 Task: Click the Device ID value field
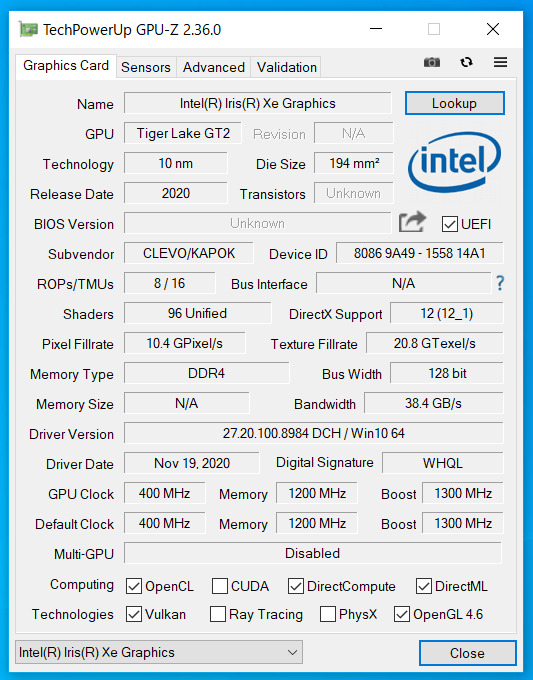pyautogui.click(x=419, y=253)
